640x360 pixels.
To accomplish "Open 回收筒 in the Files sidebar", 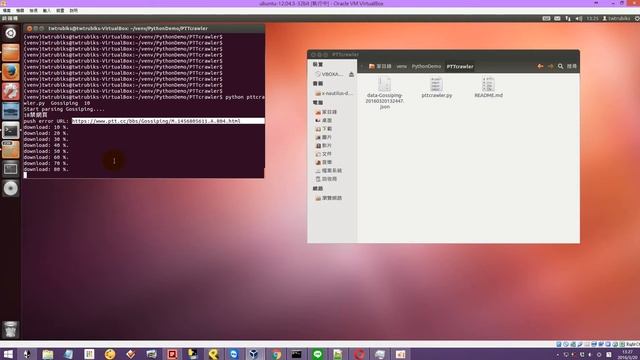I will coord(326,179).
